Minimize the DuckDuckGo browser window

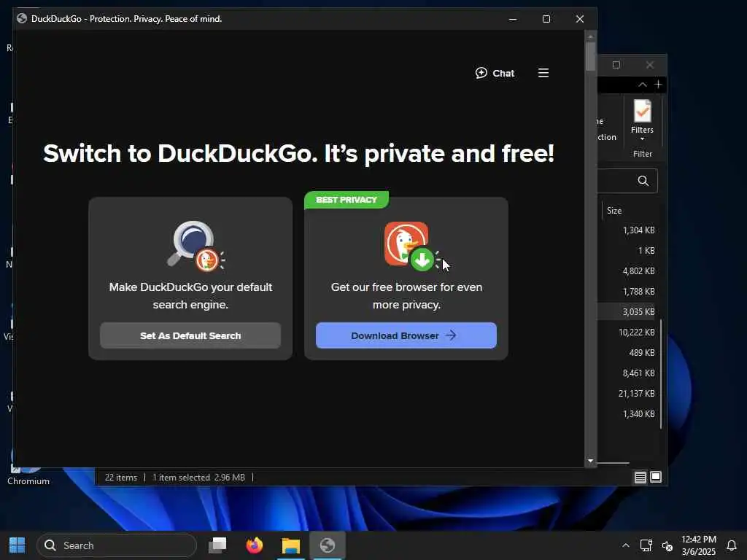point(513,19)
